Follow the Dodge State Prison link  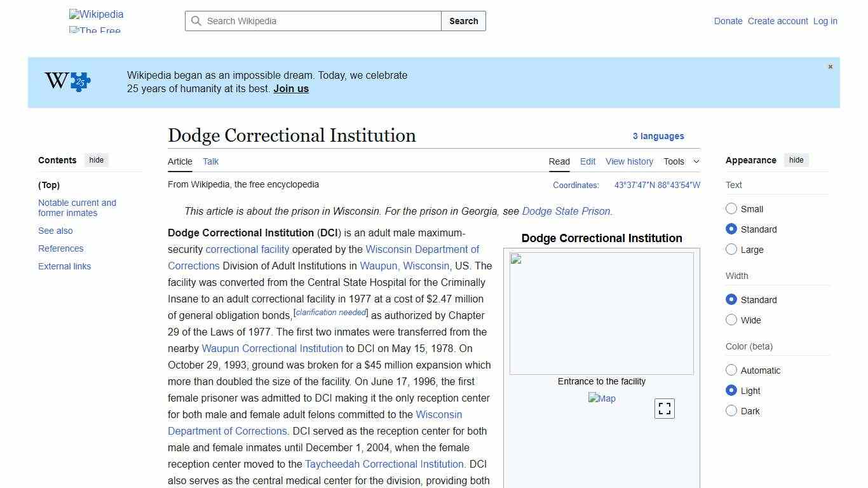pyautogui.click(x=566, y=211)
